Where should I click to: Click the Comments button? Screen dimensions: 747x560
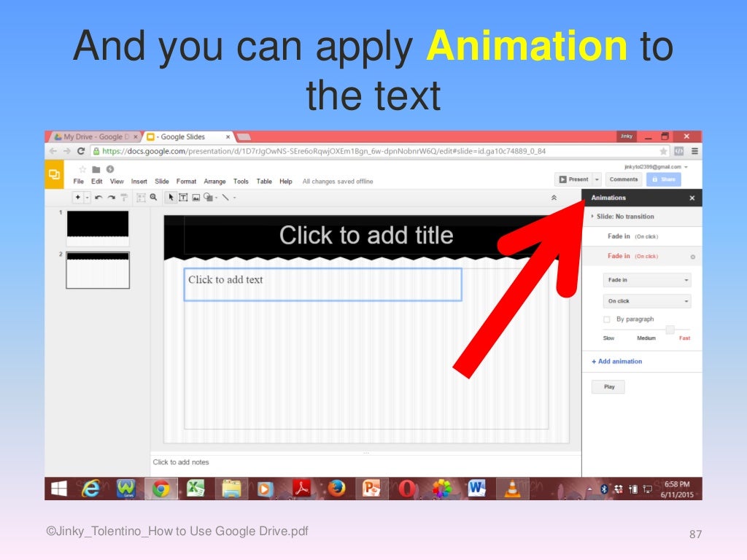click(624, 179)
